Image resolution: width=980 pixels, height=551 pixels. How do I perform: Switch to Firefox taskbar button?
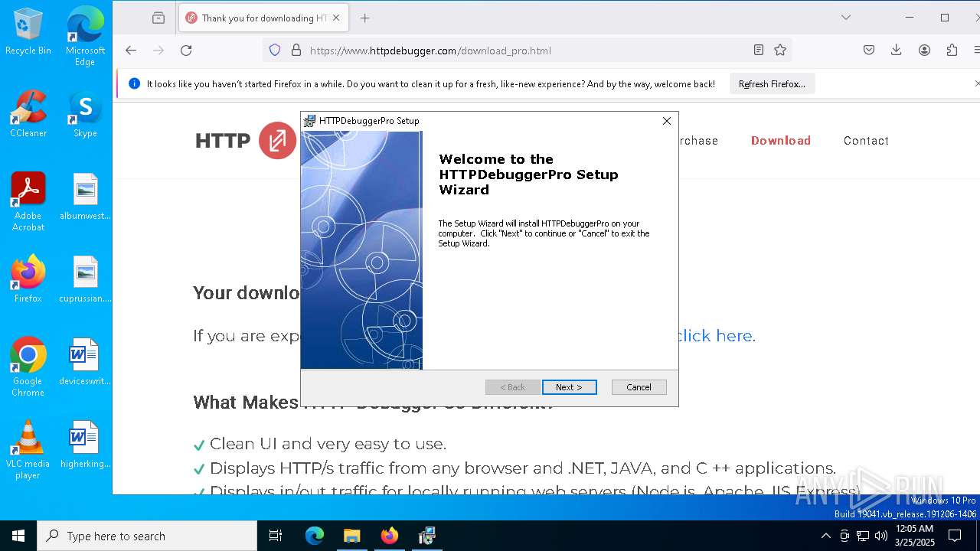pyautogui.click(x=389, y=536)
